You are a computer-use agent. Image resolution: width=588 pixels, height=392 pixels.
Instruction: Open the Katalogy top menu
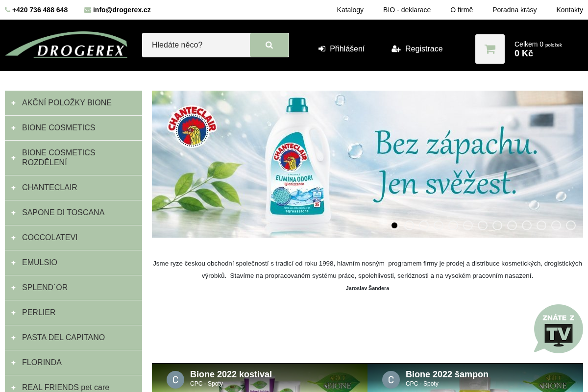point(350,10)
